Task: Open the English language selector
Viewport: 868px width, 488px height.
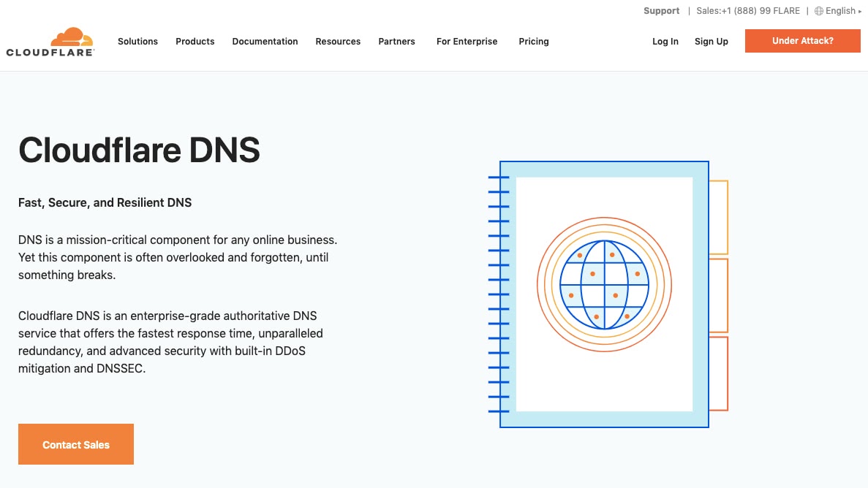Action: click(839, 10)
